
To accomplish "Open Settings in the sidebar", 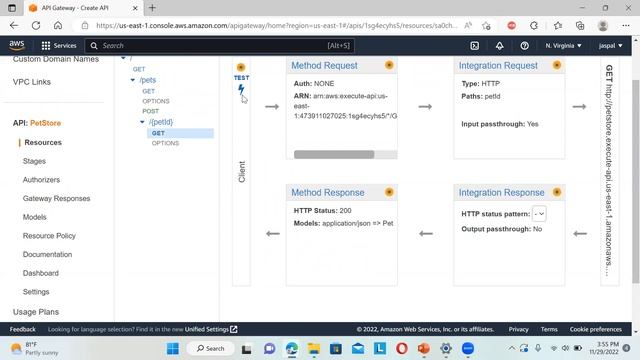I will [x=36, y=292].
